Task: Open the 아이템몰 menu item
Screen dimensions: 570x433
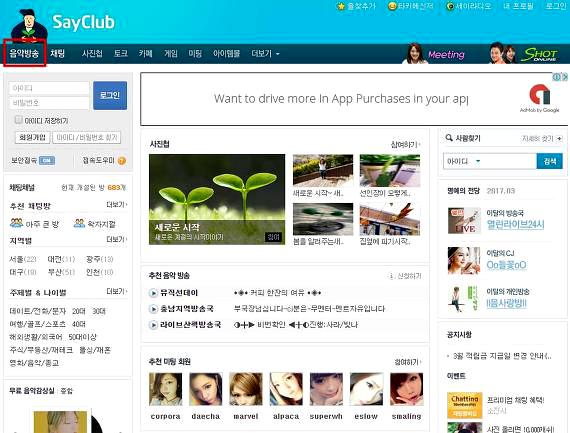Action: coord(226,53)
